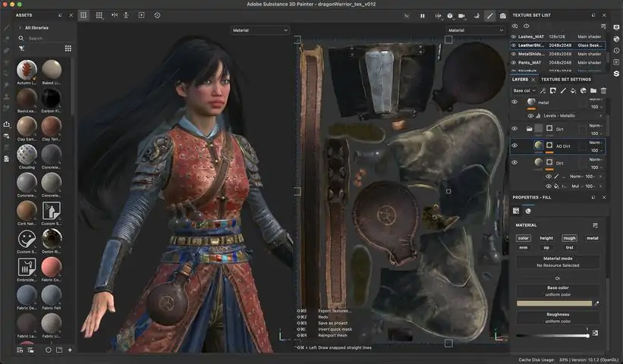The image size is (623, 364).
Task: Click Base color uniform color button
Action: click(x=558, y=291)
